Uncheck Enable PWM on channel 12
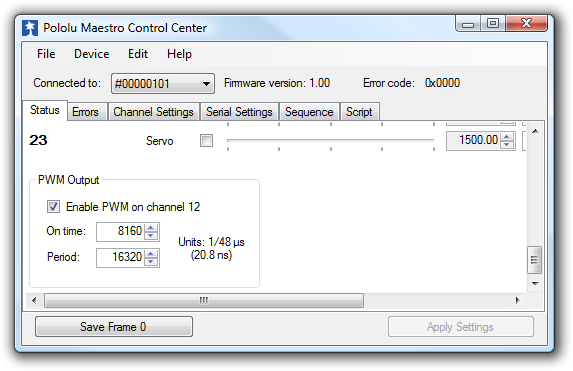This screenshot has width=573, height=371. click(53, 207)
